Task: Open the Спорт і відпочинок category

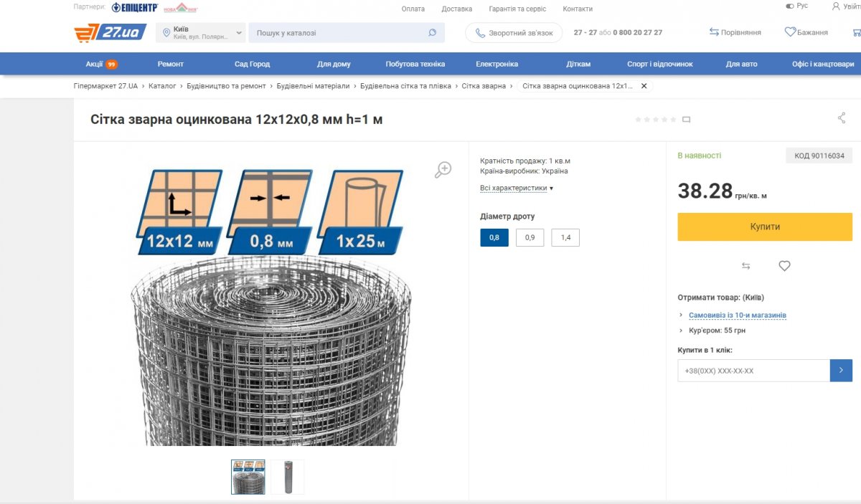Action: (660, 64)
